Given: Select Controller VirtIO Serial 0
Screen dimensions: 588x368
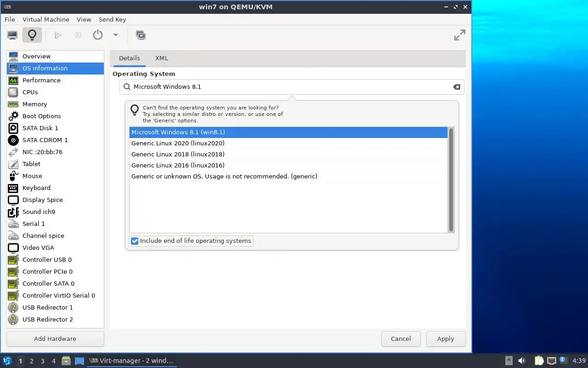Looking at the screenshot, I should click(55, 295).
